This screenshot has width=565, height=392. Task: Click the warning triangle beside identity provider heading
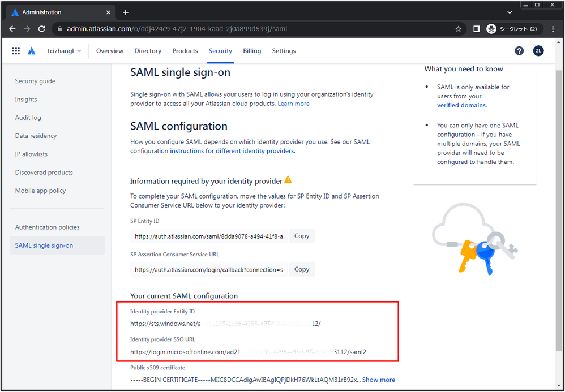click(288, 179)
